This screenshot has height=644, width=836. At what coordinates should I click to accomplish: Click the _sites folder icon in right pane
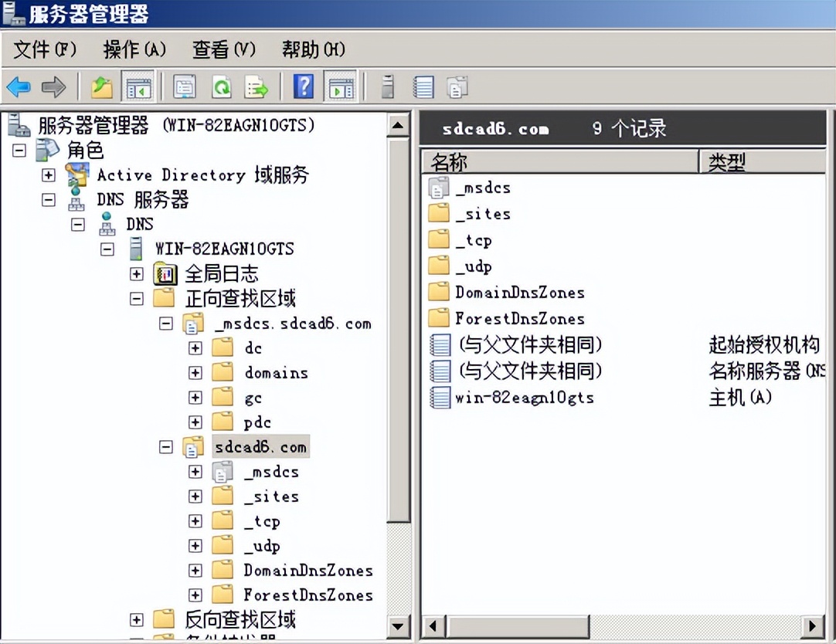click(439, 213)
